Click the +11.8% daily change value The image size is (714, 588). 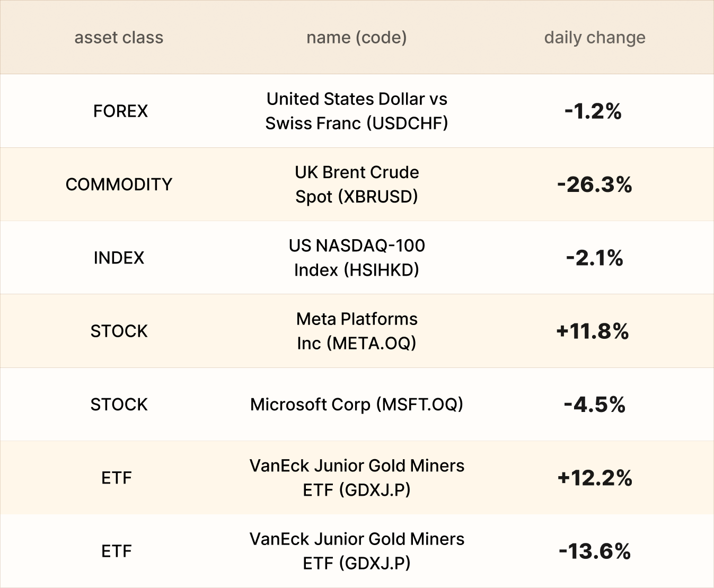[x=593, y=331]
